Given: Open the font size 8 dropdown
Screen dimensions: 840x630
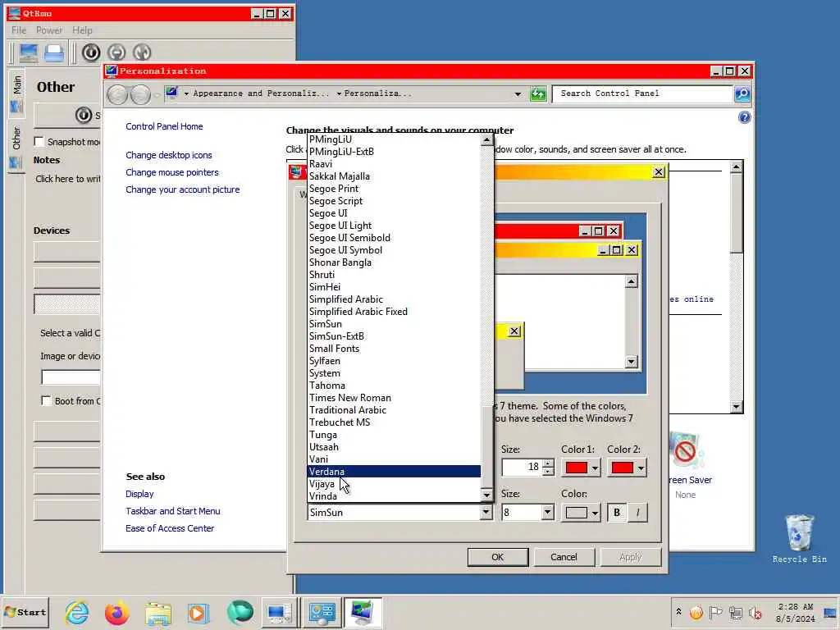Looking at the screenshot, I should coord(547,512).
